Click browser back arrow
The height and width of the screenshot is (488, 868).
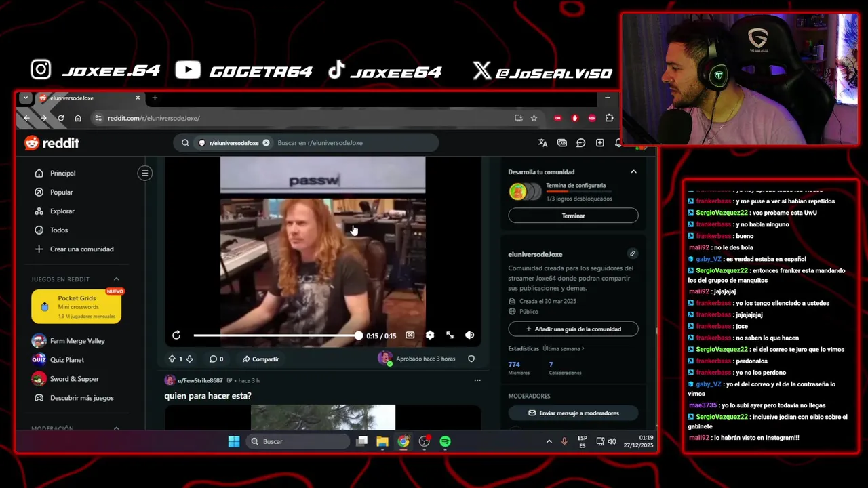[x=26, y=118]
